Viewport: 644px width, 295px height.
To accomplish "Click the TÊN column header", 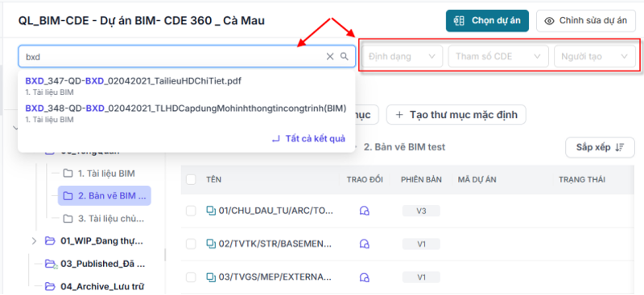I will point(213,180).
